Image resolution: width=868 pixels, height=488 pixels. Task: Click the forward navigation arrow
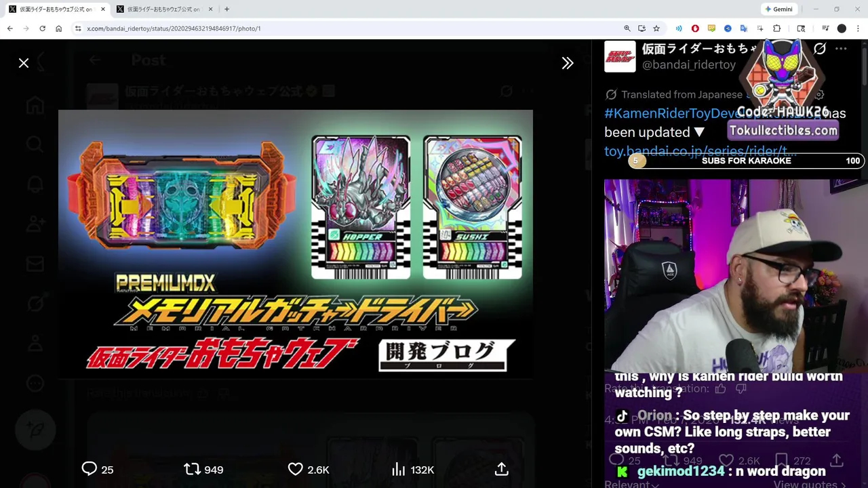[26, 28]
